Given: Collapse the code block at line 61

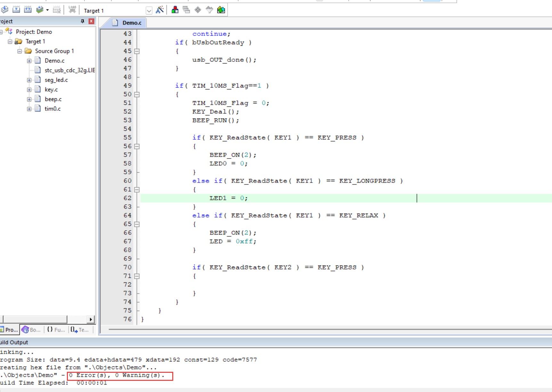Looking at the screenshot, I should [137, 190].
